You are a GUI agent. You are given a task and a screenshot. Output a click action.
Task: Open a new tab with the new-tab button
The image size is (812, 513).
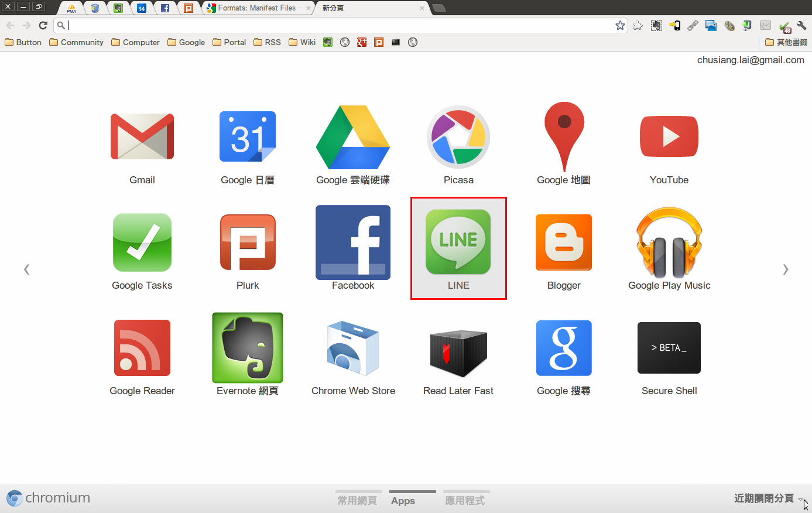438,8
